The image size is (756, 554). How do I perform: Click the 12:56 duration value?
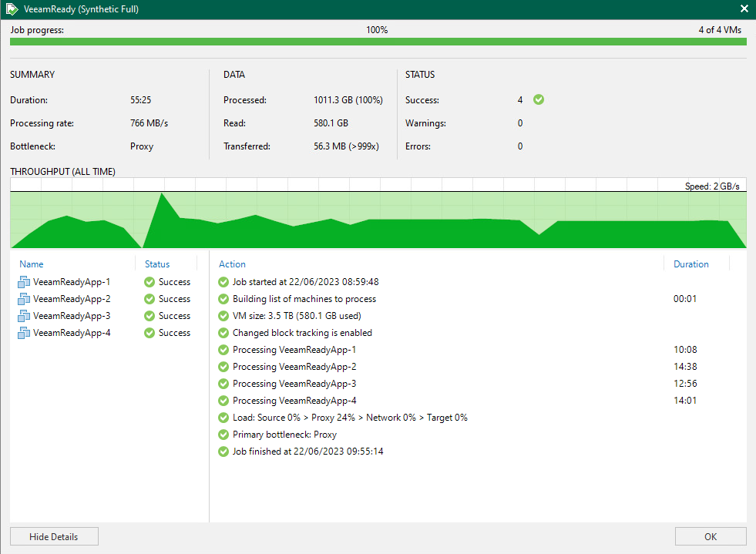(x=685, y=384)
